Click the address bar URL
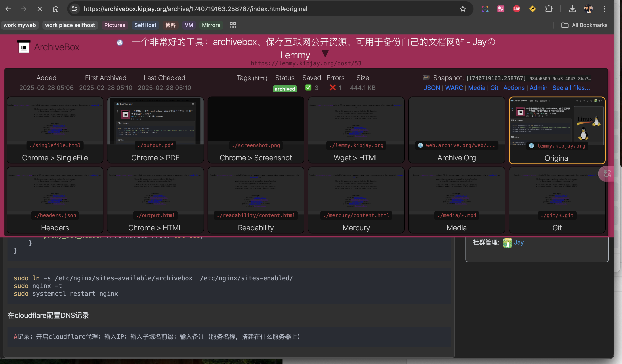 tap(195, 9)
